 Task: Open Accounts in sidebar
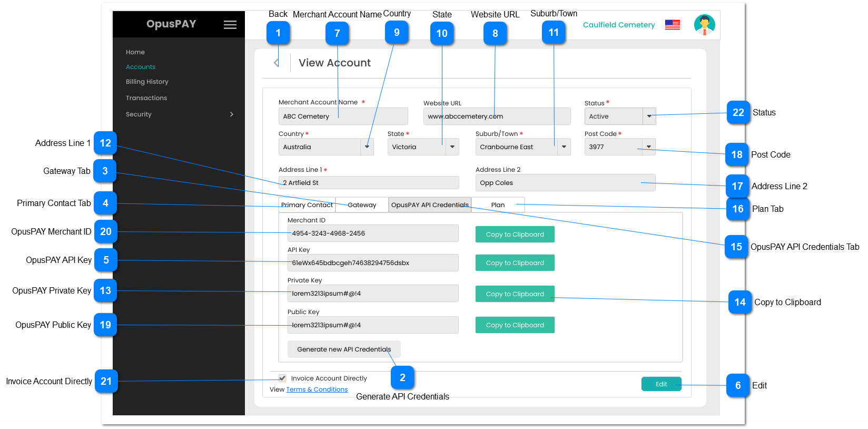pos(141,67)
